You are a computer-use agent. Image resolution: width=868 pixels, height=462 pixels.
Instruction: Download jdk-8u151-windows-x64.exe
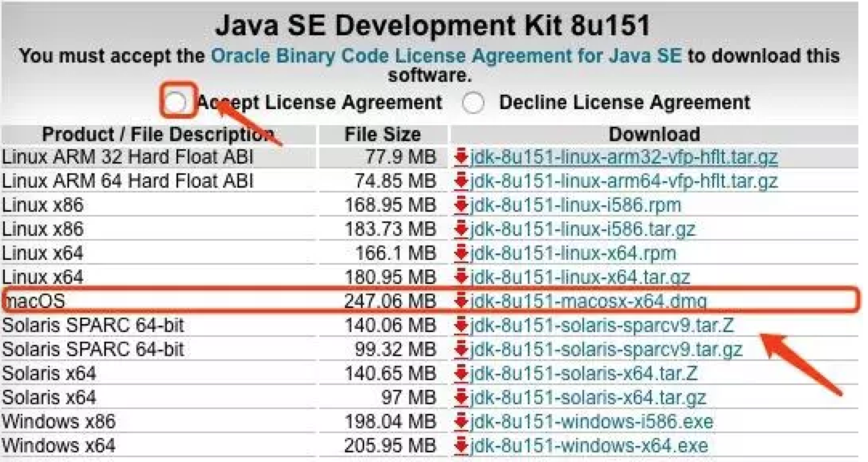(x=590, y=446)
